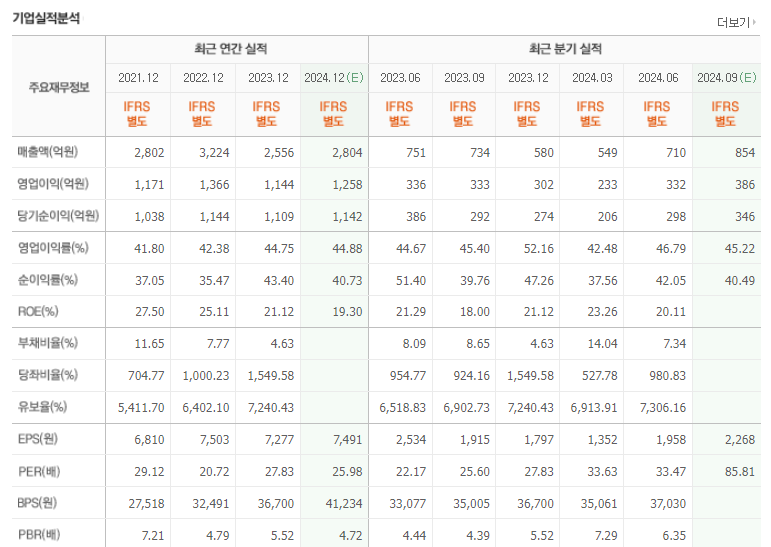Click the 주요재무정보 header cell
Viewport: 771px width, 547px height.
(x=59, y=88)
